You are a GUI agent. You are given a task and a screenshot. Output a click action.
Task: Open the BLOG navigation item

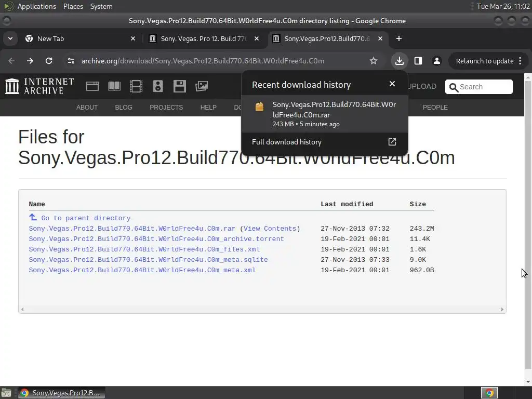[x=124, y=108]
